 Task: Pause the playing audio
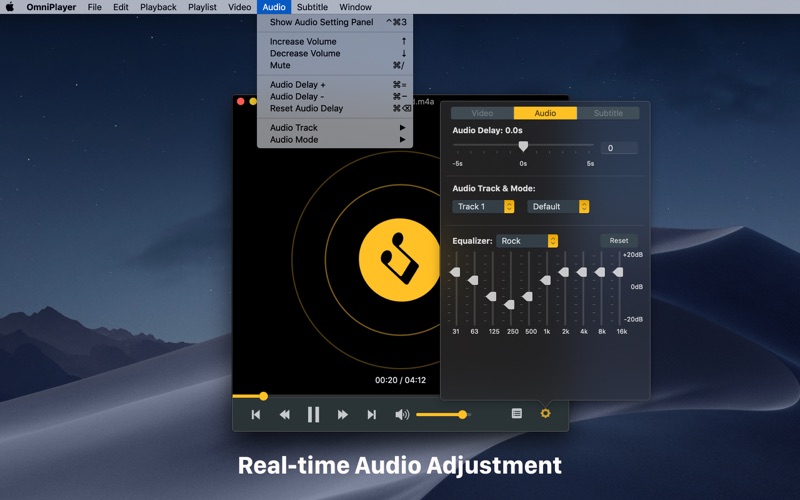click(313, 414)
